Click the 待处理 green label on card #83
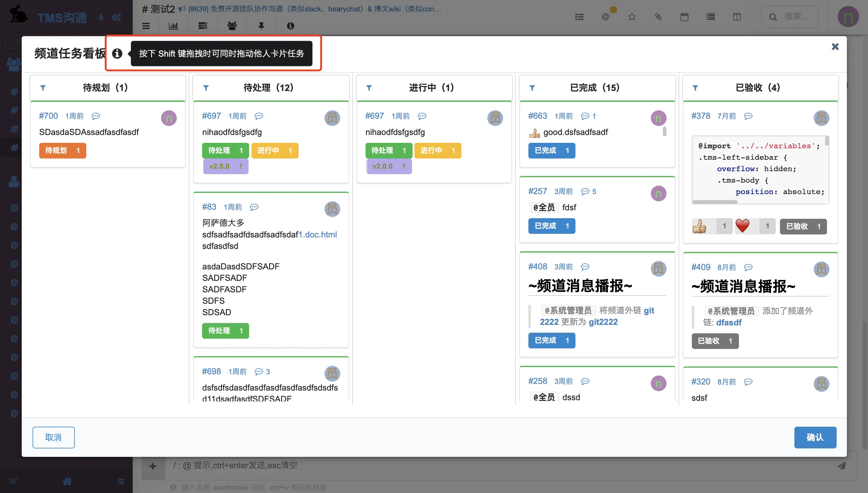This screenshot has width=868, height=493. (x=226, y=331)
